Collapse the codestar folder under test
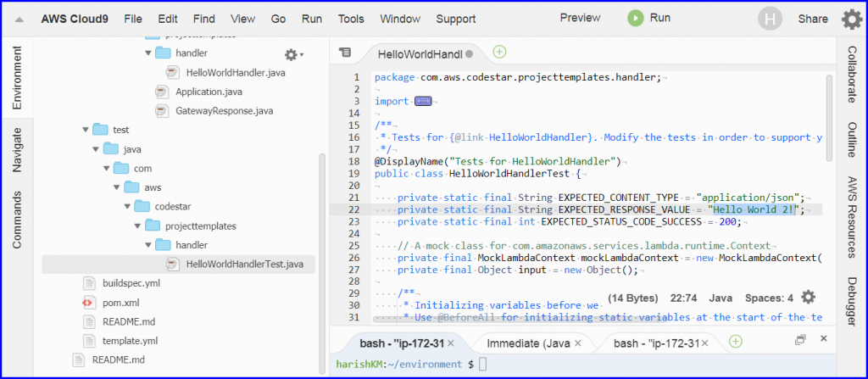868x379 pixels. coord(126,207)
